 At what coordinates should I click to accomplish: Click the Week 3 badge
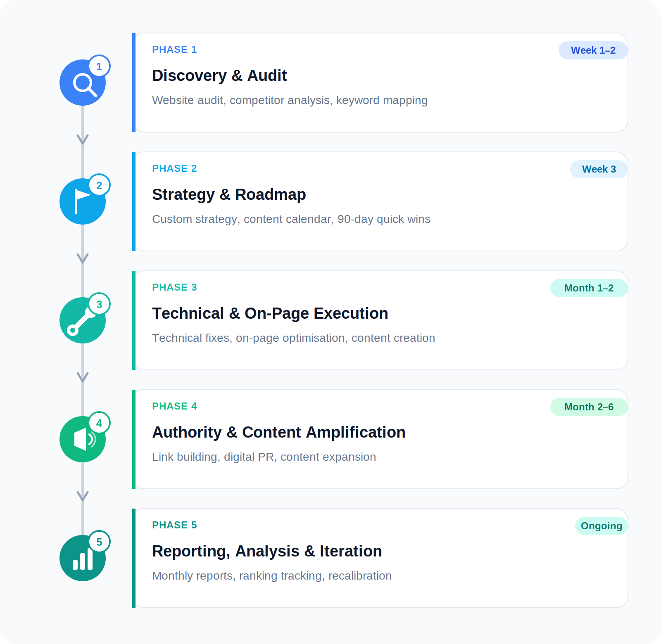pyautogui.click(x=599, y=169)
